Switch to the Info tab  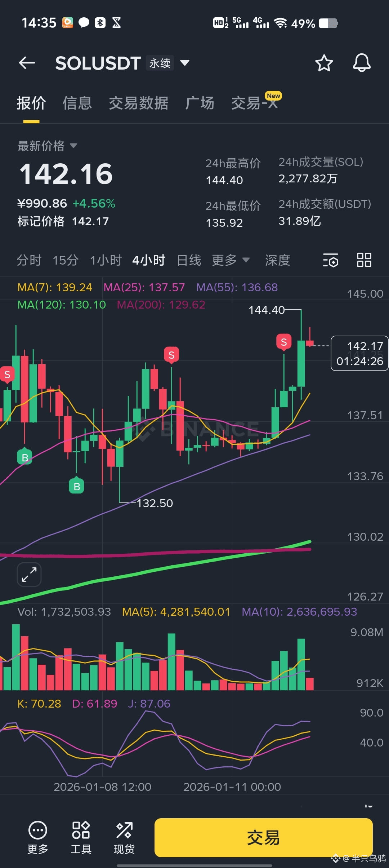77,103
